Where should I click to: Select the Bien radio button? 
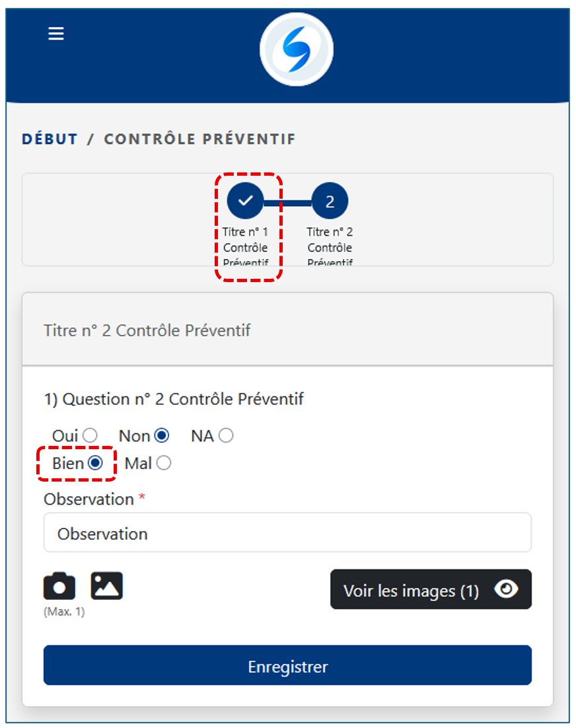pos(95,463)
